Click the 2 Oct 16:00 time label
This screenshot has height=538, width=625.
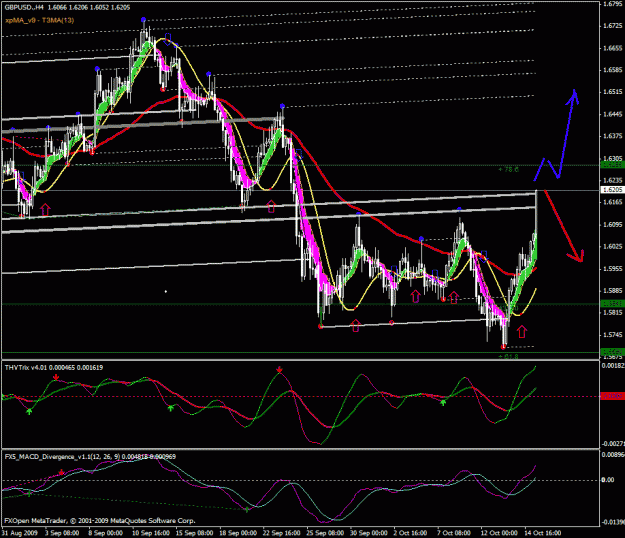pyautogui.click(x=410, y=533)
